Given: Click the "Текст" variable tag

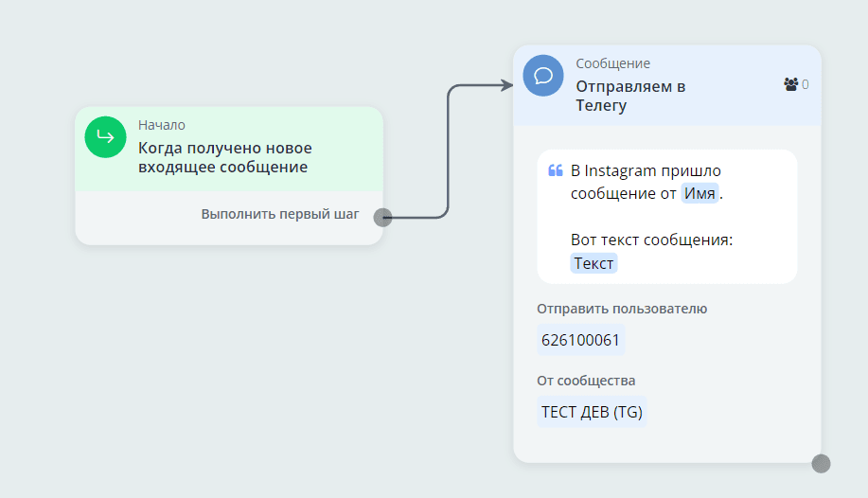Looking at the screenshot, I should [x=593, y=263].
